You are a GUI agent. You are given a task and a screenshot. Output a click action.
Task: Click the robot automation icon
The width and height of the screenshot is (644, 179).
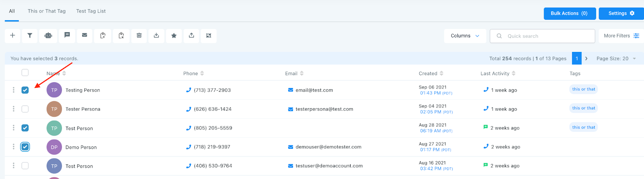[x=48, y=35]
